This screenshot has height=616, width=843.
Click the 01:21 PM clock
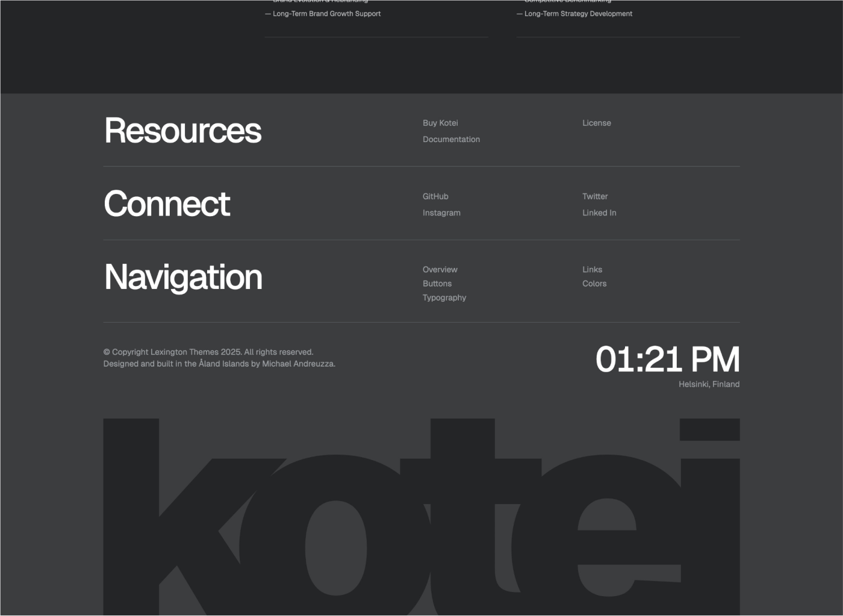[x=667, y=359]
